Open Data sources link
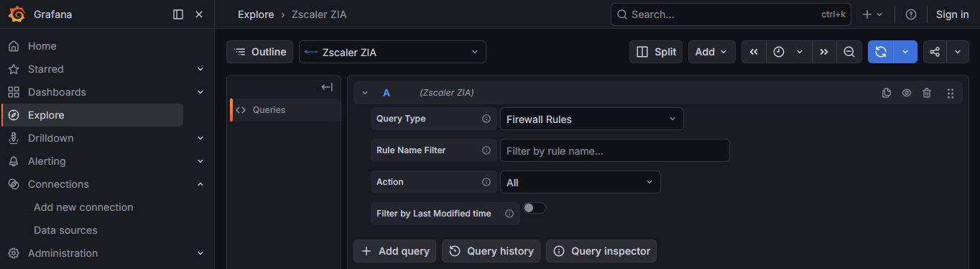 (65, 230)
